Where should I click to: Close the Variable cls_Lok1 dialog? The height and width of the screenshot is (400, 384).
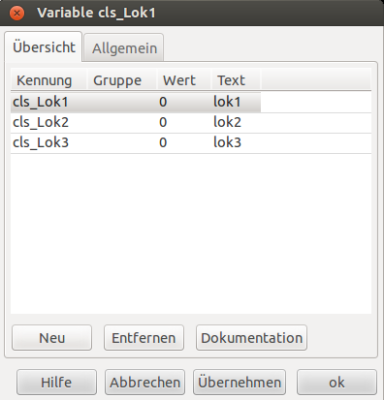[17, 13]
